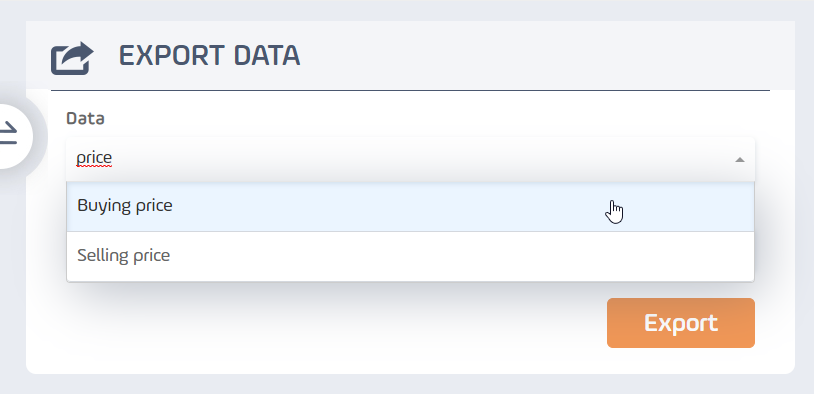Collapse the Data dropdown using the caret arrow
Screen dimensions: 814x394
coord(740,160)
